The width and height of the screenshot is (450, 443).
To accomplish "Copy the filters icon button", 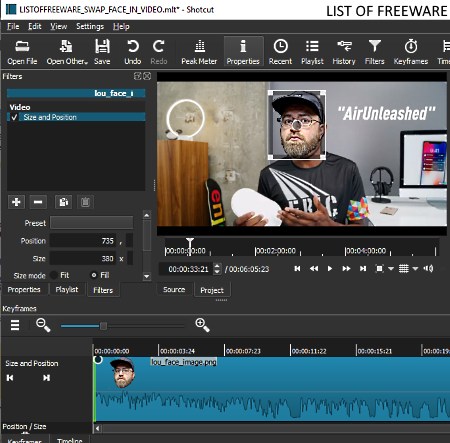I will 63,202.
